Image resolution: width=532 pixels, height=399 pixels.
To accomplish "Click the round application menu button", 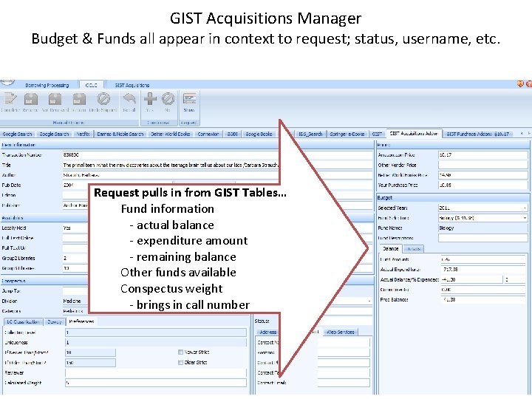I will tap(7, 82).
